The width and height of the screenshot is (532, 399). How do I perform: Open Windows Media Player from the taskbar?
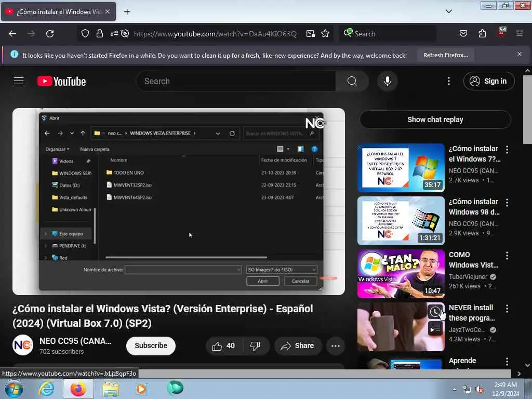click(141, 389)
